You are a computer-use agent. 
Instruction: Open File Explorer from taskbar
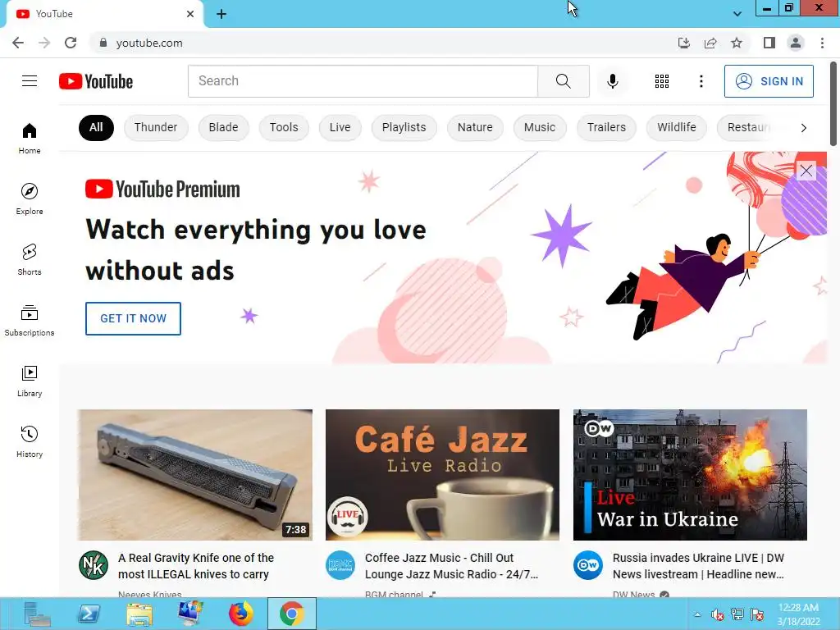[x=139, y=614]
